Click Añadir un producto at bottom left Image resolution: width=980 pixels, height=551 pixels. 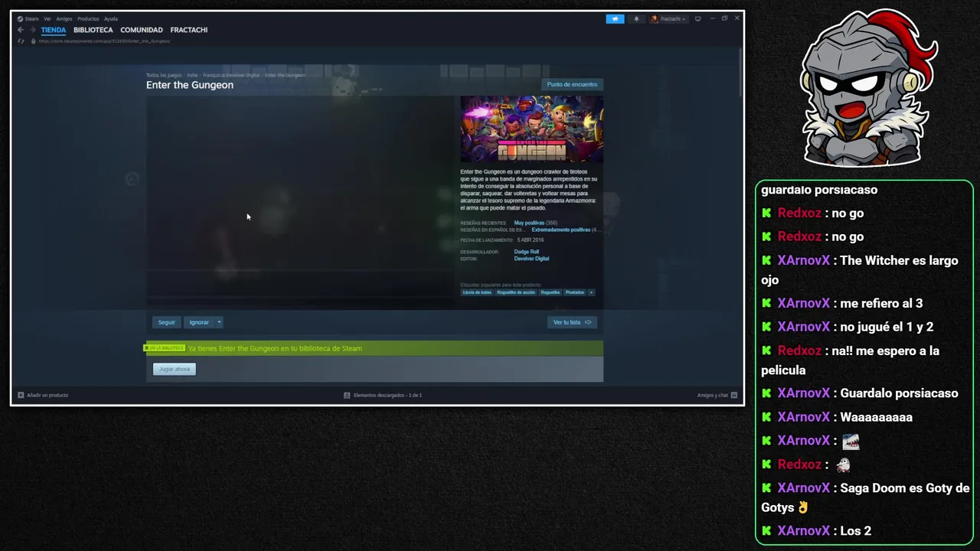(43, 395)
